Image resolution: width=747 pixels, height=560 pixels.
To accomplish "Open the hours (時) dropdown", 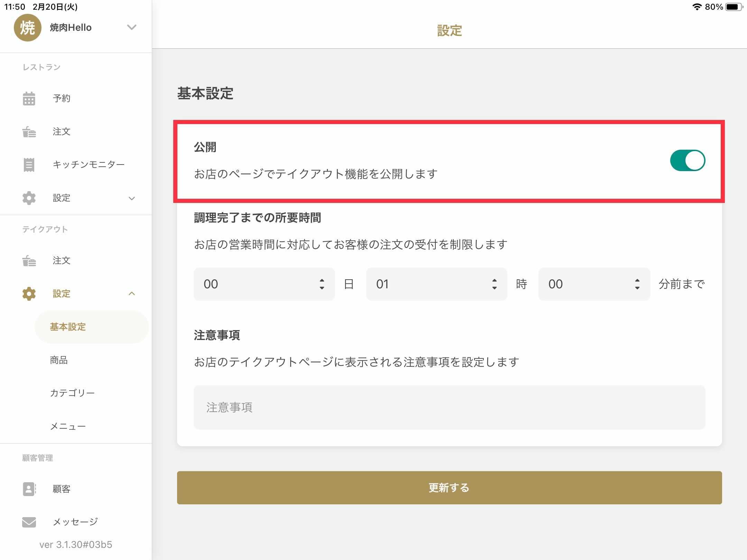I will (x=436, y=284).
